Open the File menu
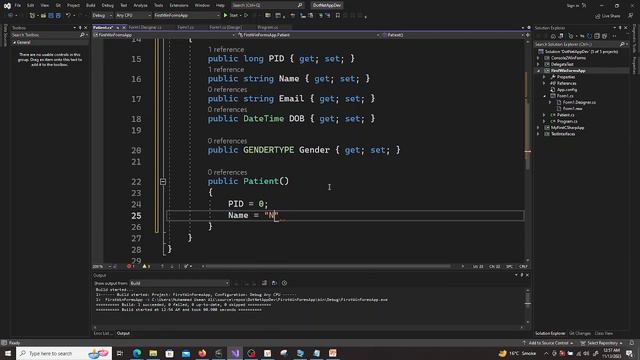Image resolution: width=640 pixels, height=360 pixels. click(18, 5)
